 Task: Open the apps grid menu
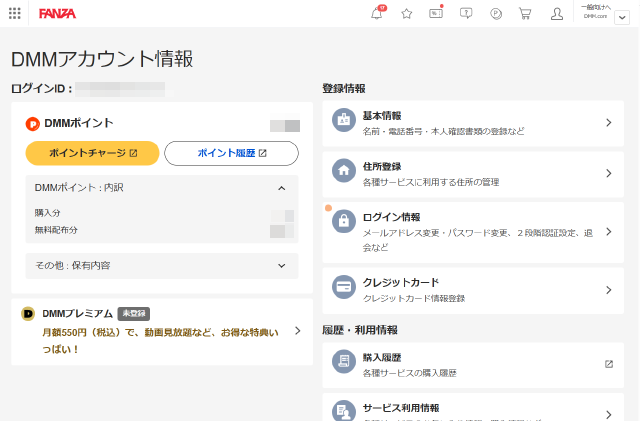(15, 13)
